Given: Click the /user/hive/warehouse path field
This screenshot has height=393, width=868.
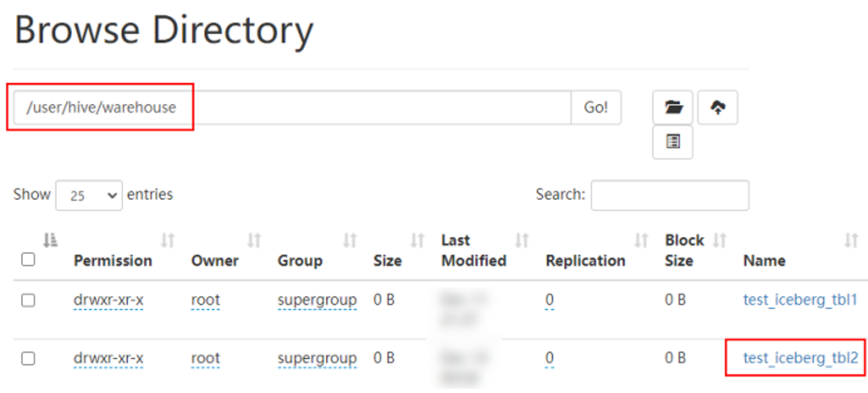Looking at the screenshot, I should click(292, 107).
